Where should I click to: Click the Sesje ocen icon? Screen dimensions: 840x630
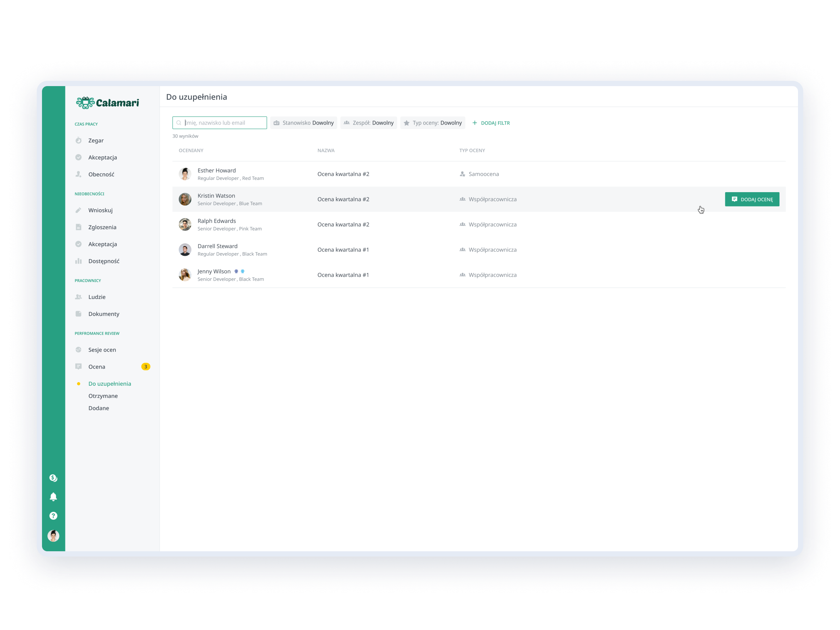point(79,350)
